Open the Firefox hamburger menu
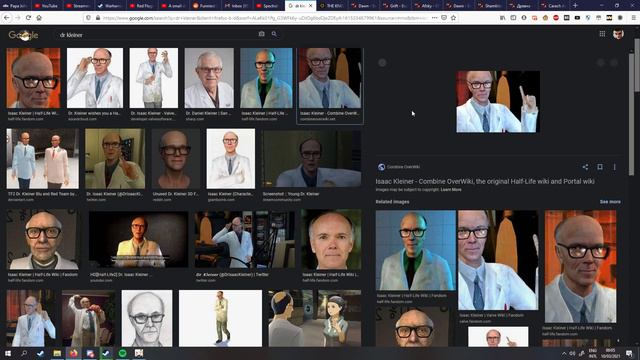This screenshot has width=640, height=360. (633, 18)
